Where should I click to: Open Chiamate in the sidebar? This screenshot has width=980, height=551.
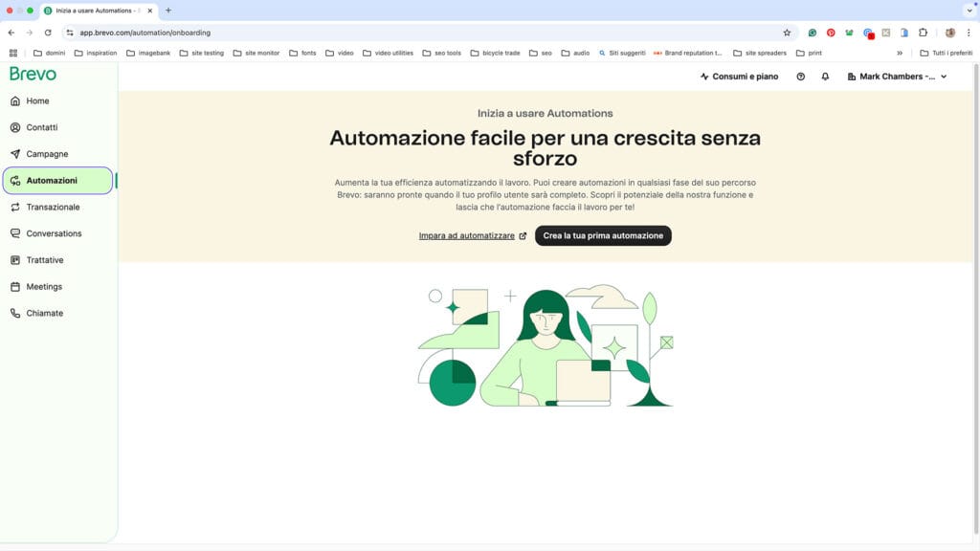coord(44,313)
